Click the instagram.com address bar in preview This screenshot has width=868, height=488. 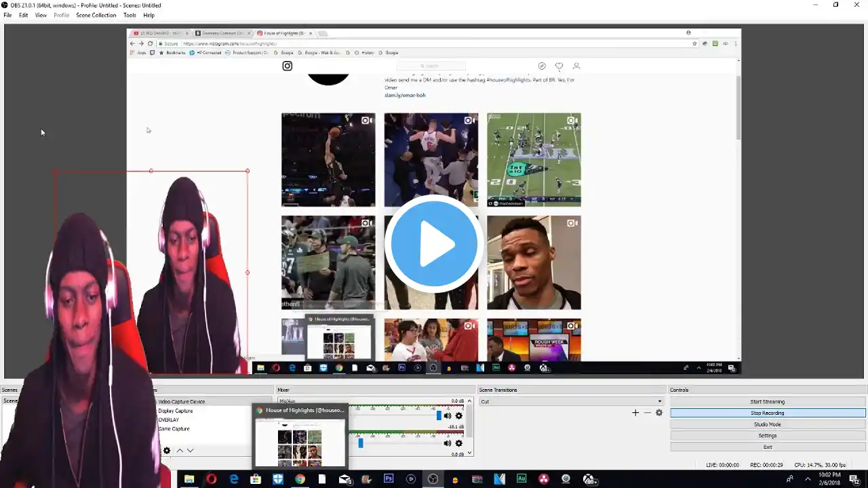[x=427, y=43]
